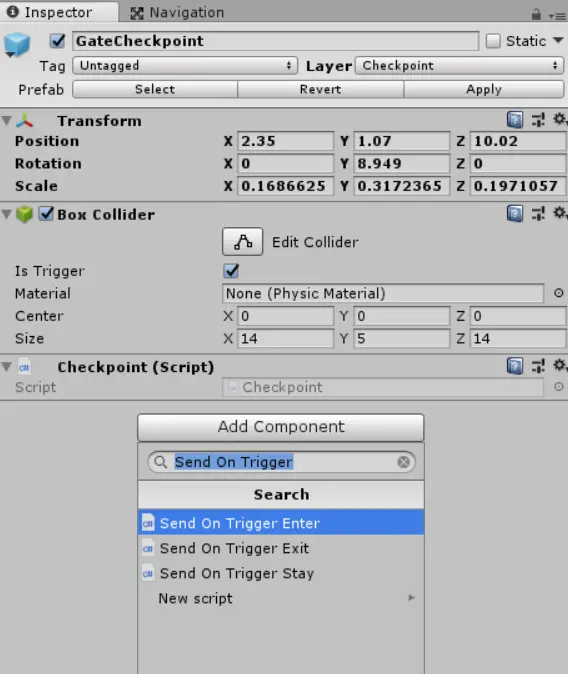This screenshot has height=674, width=568.
Task: Open Transform help reference icon
Action: coord(515,119)
